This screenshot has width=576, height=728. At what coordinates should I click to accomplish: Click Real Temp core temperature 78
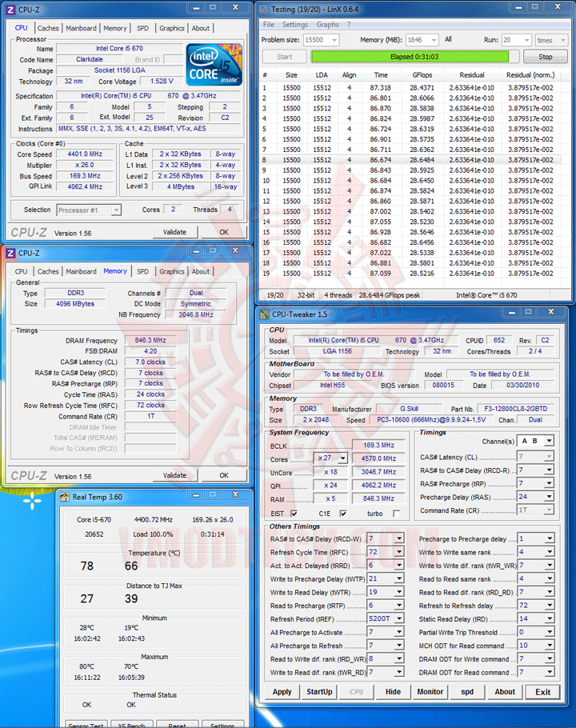pyautogui.click(x=86, y=566)
